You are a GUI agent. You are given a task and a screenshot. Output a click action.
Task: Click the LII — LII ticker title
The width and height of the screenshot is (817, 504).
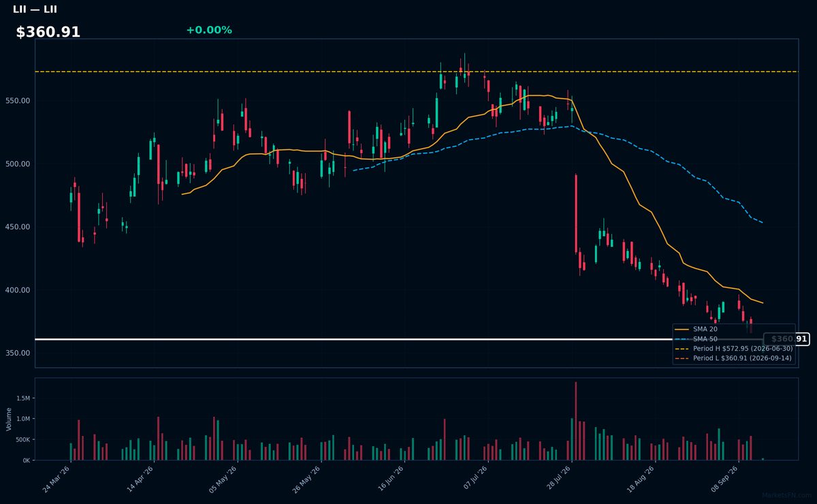[x=35, y=9]
